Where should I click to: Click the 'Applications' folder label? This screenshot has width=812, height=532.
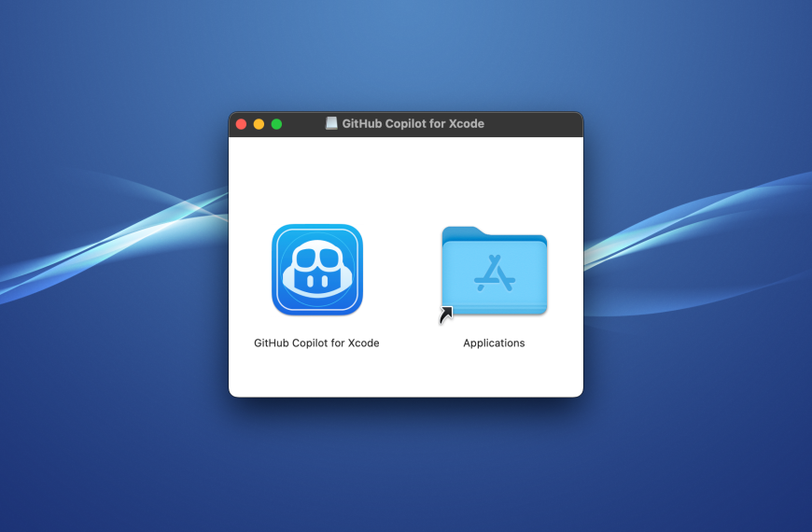[x=494, y=343]
